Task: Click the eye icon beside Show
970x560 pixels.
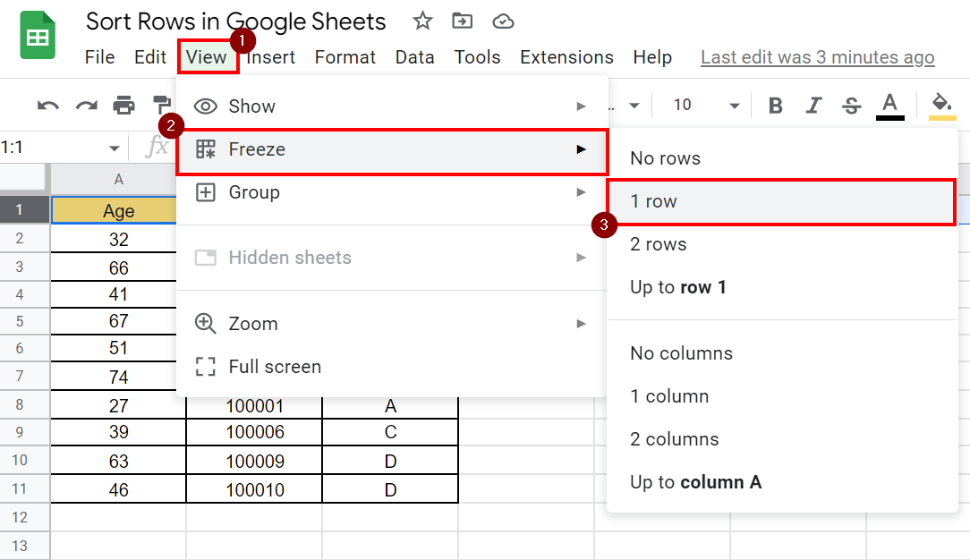Action: [206, 106]
